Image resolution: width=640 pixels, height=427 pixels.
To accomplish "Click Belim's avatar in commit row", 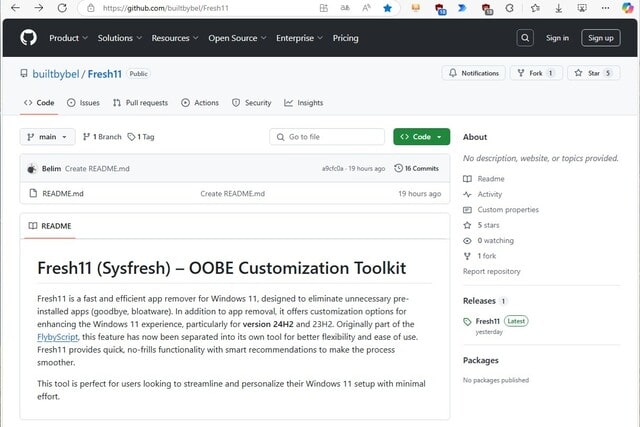I will [32, 169].
